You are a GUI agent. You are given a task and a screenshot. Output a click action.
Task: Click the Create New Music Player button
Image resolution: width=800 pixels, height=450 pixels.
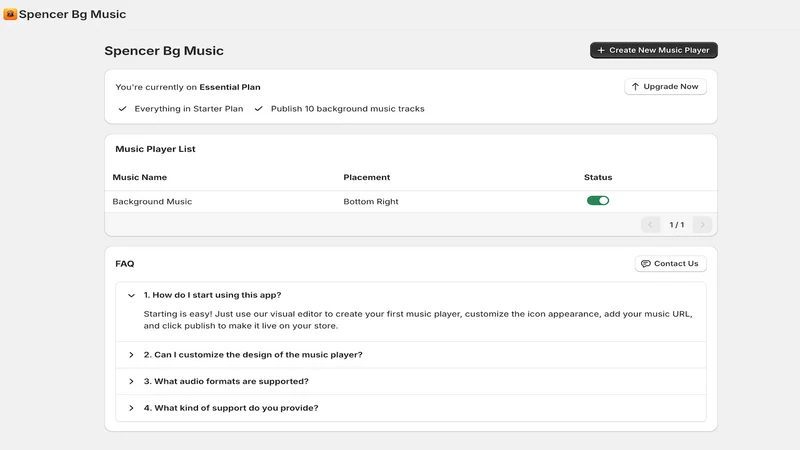(654, 50)
